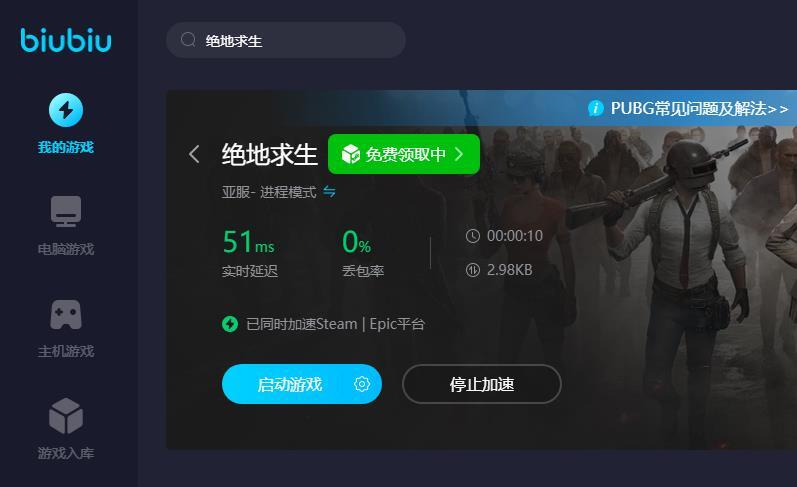Click the 停止加速 button
The image size is (797, 487).
click(x=481, y=384)
